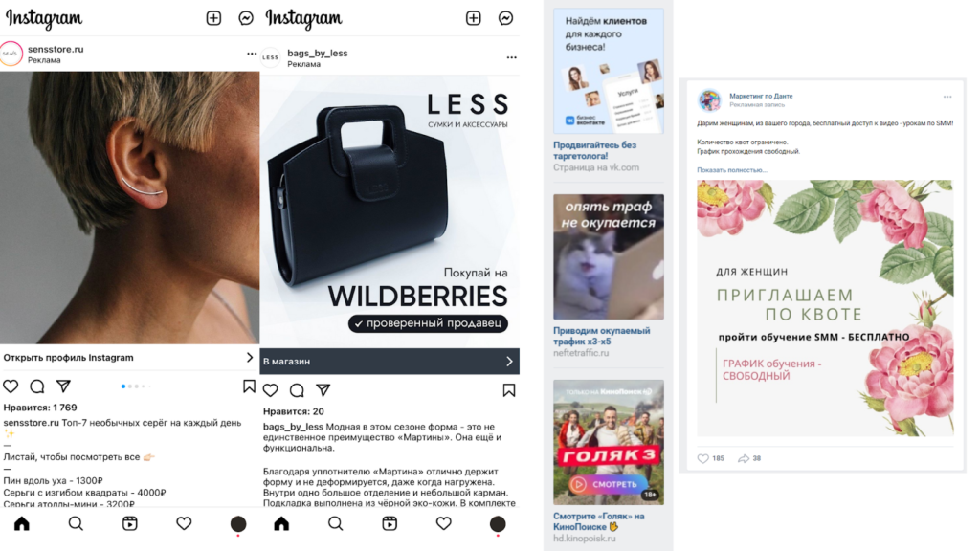The image size is (980, 551).
Task: Like the Маркетинг по Данте VK post
Action: click(703, 458)
